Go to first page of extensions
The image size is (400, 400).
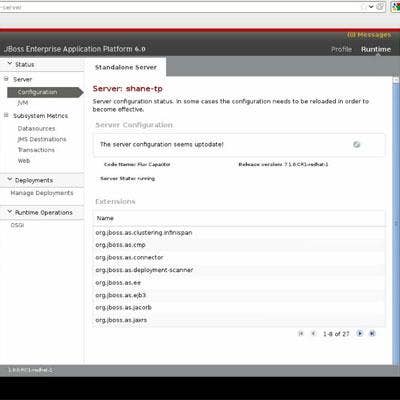tap(301, 333)
